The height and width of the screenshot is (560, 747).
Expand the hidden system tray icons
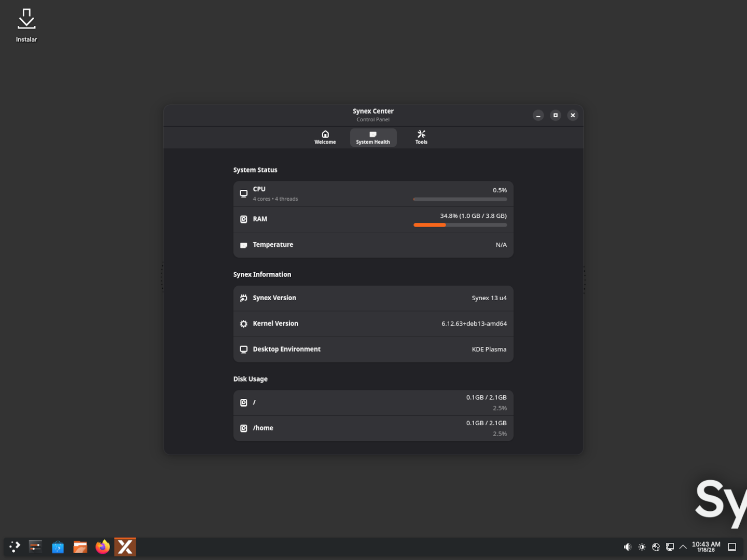click(683, 547)
